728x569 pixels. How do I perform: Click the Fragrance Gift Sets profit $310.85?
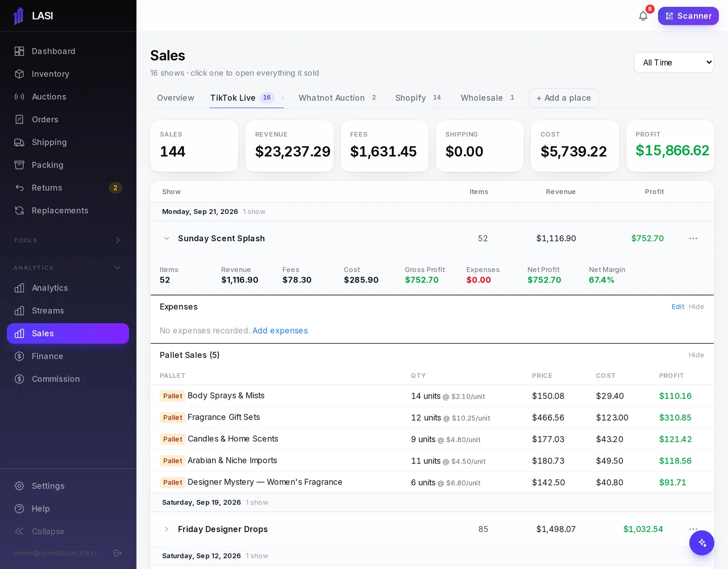pyautogui.click(x=675, y=418)
